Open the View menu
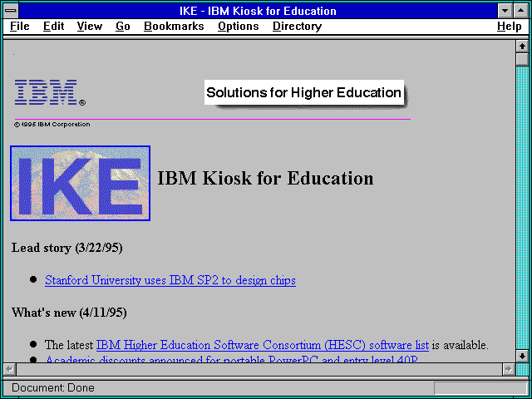Screen dimensions: 532x399 click(x=89, y=27)
